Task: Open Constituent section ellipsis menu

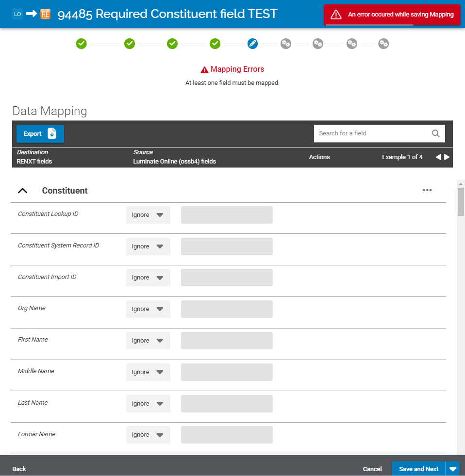Action: (427, 190)
